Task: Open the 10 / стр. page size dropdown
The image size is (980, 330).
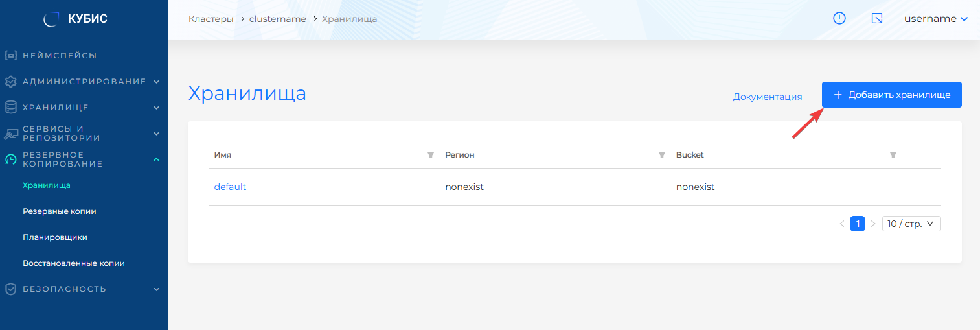Action: [911, 224]
